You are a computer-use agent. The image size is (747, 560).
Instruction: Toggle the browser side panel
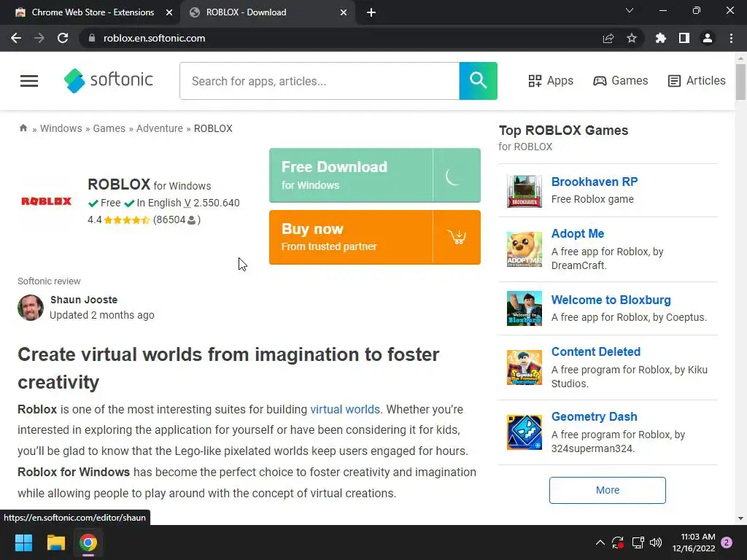[684, 38]
